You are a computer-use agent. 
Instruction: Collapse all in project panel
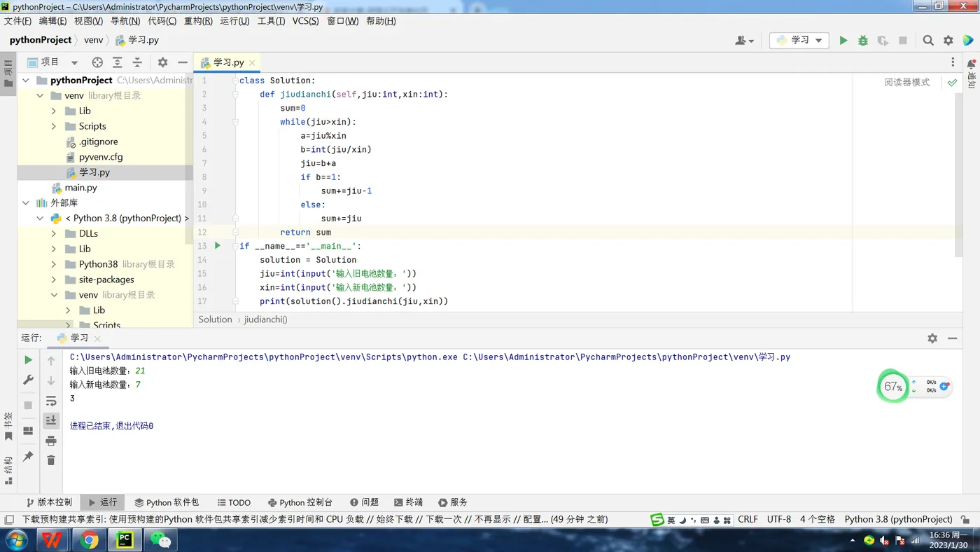(x=137, y=62)
